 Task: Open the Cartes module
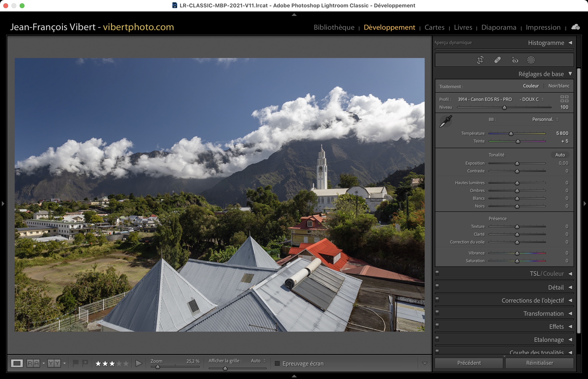tap(434, 27)
